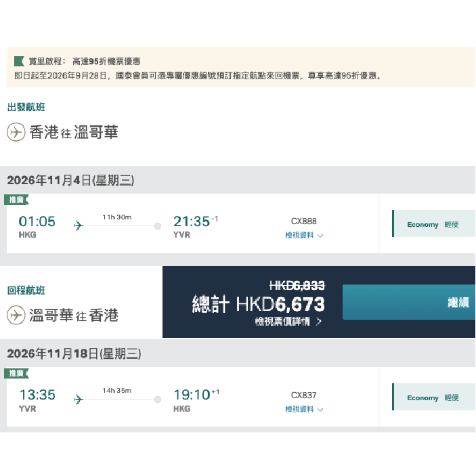Screen dimensions: 476x474
Task: Click the 推廣 tag on CX837 flight
Action: tap(16, 373)
